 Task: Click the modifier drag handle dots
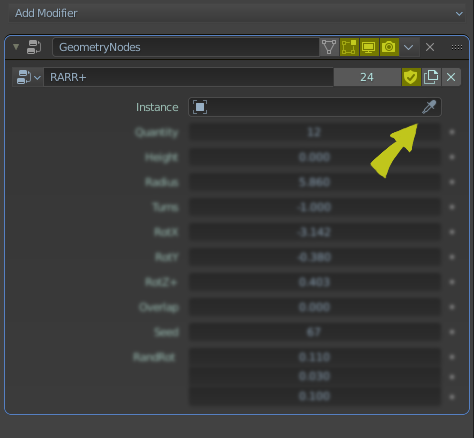tap(457, 47)
